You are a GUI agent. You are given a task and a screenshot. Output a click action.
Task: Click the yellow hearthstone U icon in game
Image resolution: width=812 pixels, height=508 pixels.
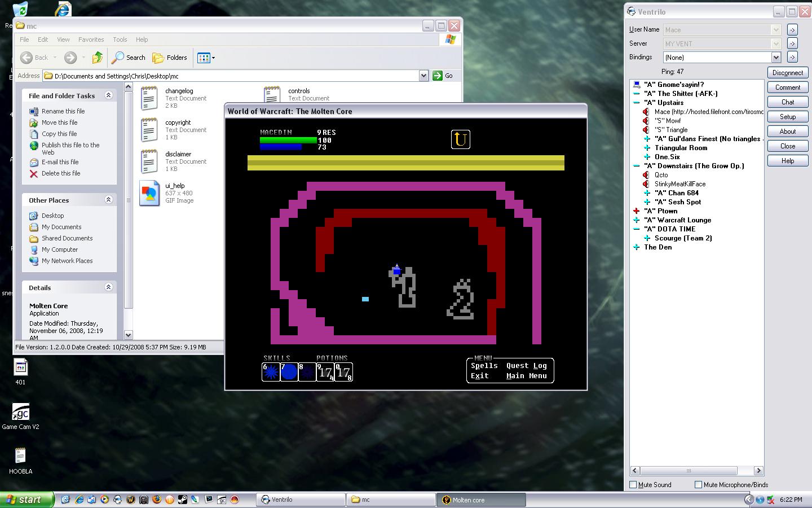point(460,139)
